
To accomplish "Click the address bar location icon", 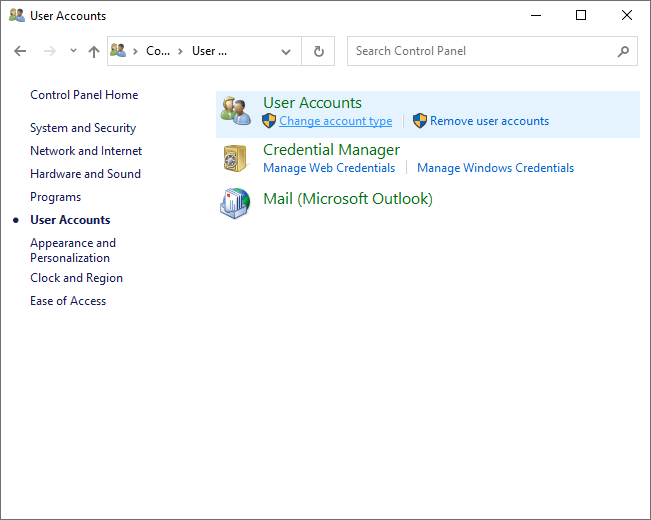I will (119, 51).
